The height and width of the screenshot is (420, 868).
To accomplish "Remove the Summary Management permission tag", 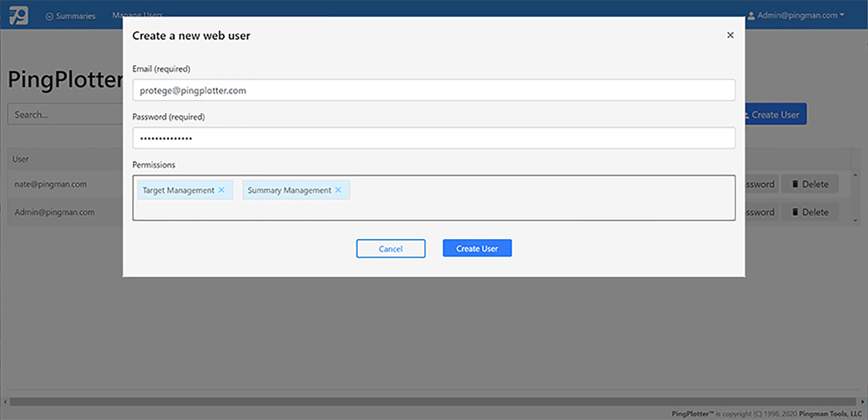I will pyautogui.click(x=338, y=190).
